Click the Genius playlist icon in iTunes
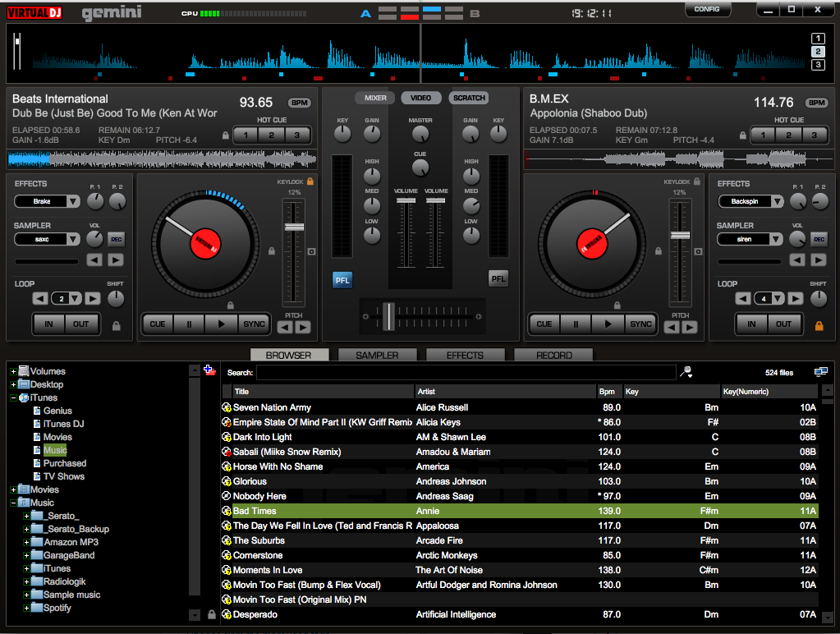The image size is (840, 634). point(36,411)
